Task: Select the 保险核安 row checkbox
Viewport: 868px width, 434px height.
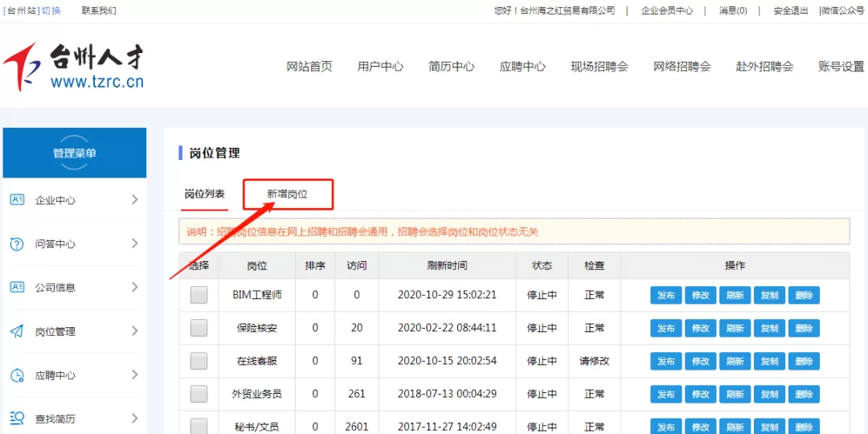Action: pos(199,328)
